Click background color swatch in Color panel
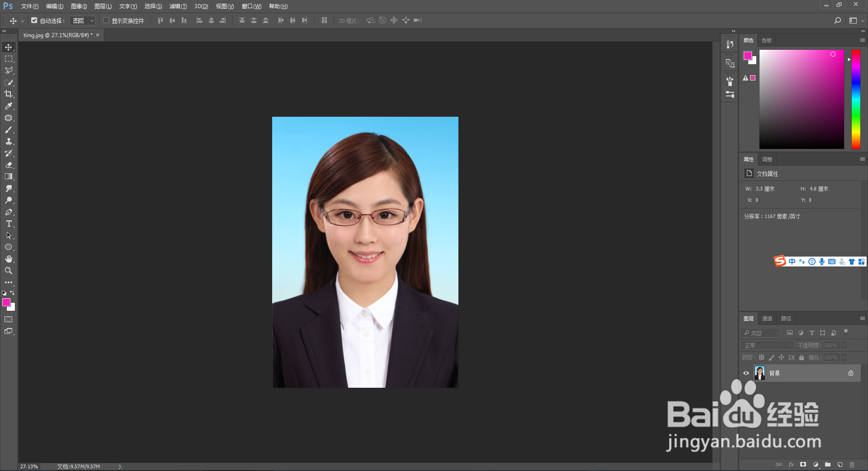This screenshot has height=471, width=868. 754,62
